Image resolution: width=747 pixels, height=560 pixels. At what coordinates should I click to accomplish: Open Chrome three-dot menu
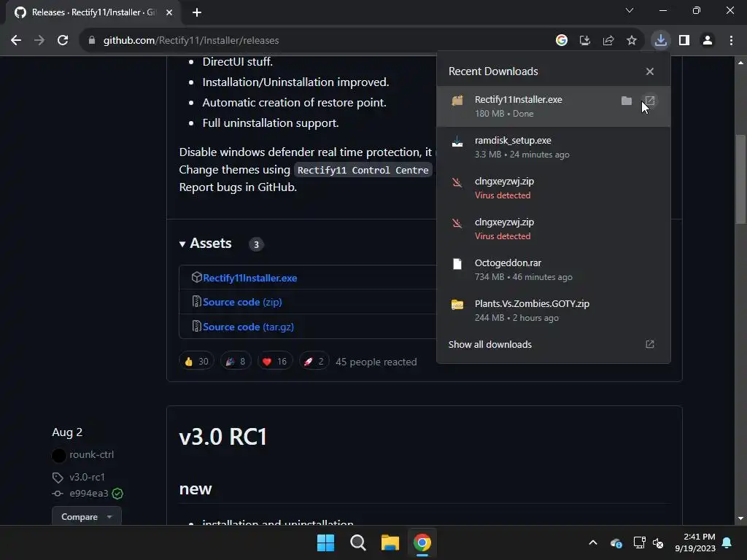click(x=731, y=41)
